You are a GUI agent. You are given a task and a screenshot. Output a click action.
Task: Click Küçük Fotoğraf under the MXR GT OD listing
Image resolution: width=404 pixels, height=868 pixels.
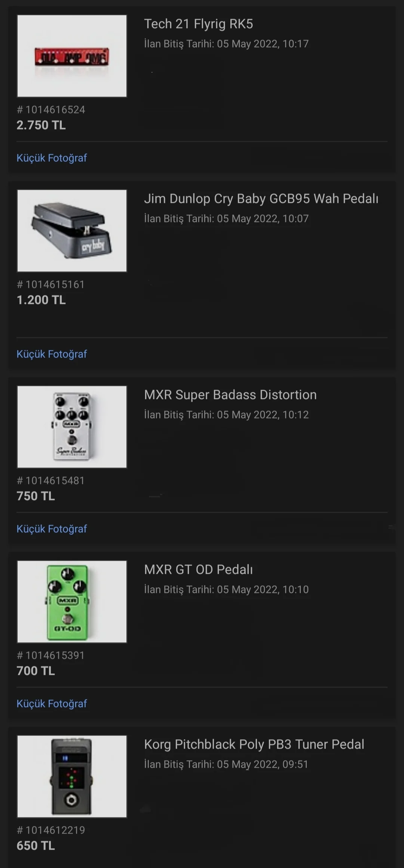click(52, 704)
